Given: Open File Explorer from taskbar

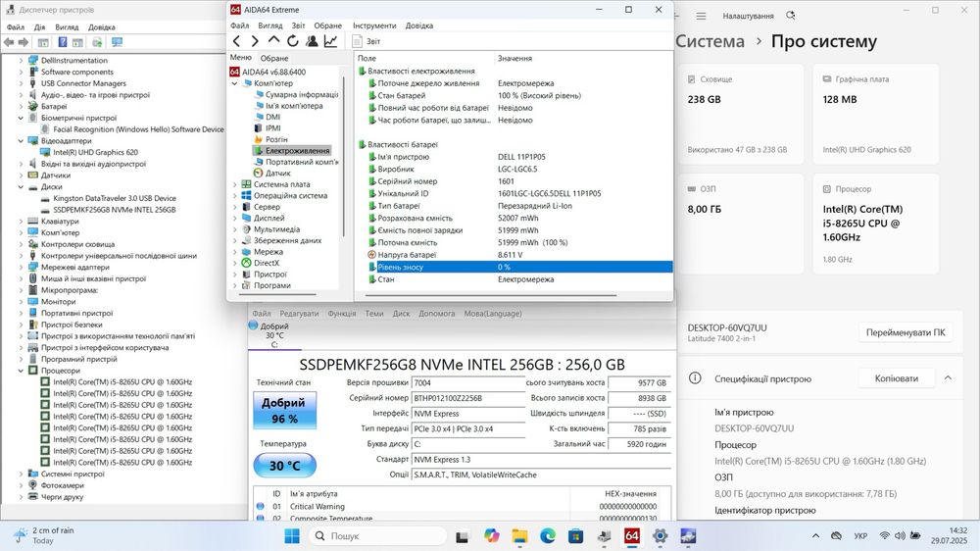Looking at the screenshot, I should [x=520, y=536].
